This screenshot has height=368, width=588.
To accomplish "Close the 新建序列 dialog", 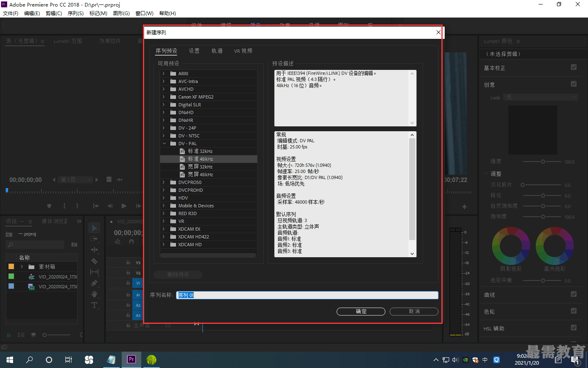I will tap(438, 32).
